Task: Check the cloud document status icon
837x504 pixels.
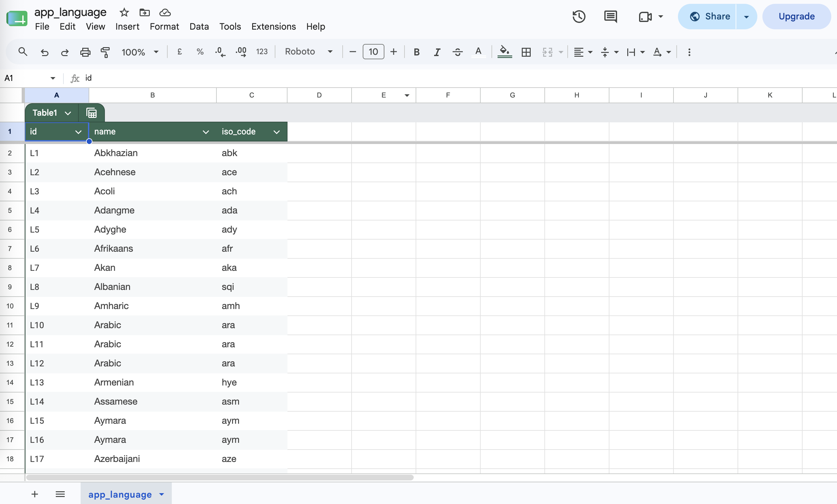Action: pyautogui.click(x=165, y=12)
